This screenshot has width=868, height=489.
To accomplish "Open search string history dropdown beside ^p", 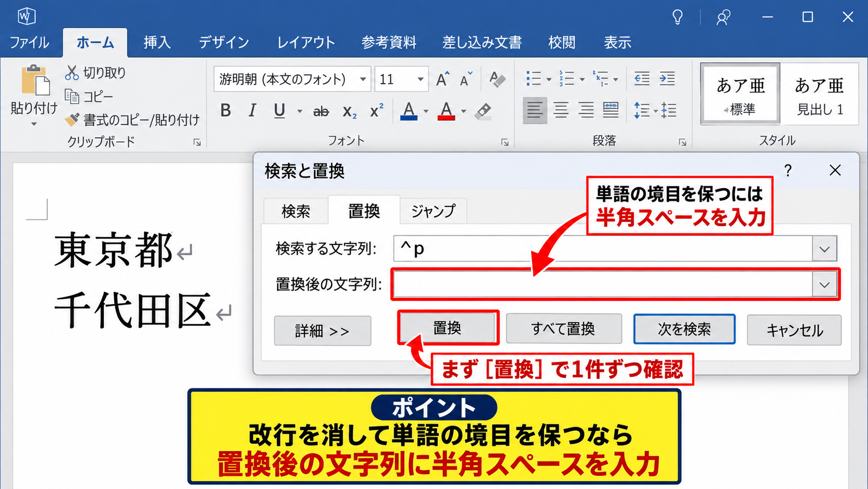I will [x=824, y=249].
